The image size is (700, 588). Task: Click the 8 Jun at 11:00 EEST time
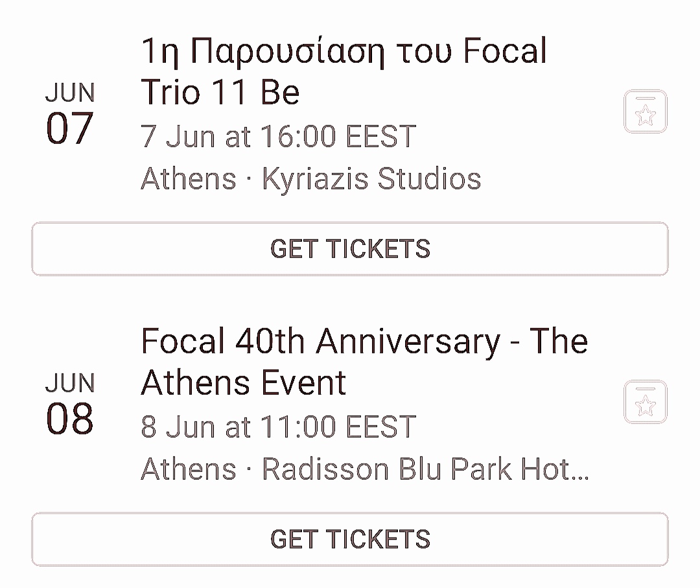(279, 427)
